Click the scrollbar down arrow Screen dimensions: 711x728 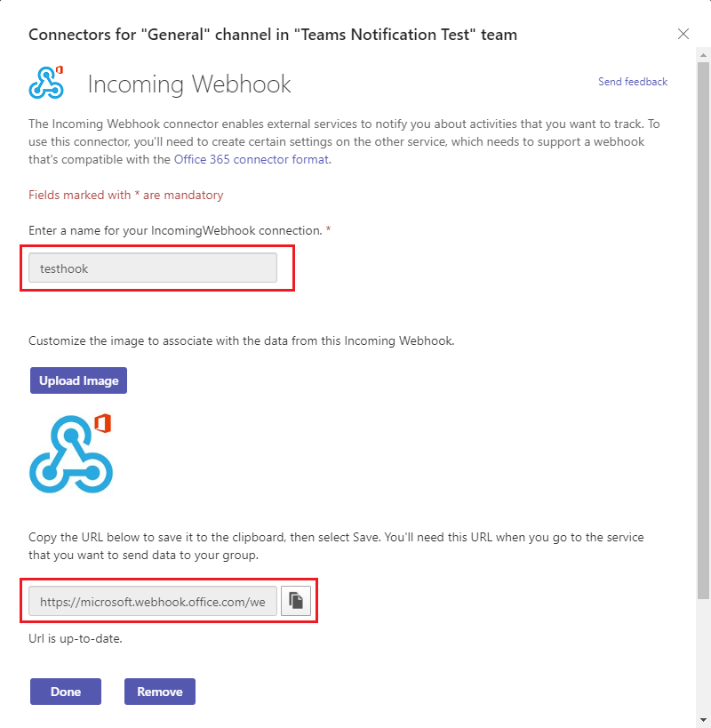[703, 719]
